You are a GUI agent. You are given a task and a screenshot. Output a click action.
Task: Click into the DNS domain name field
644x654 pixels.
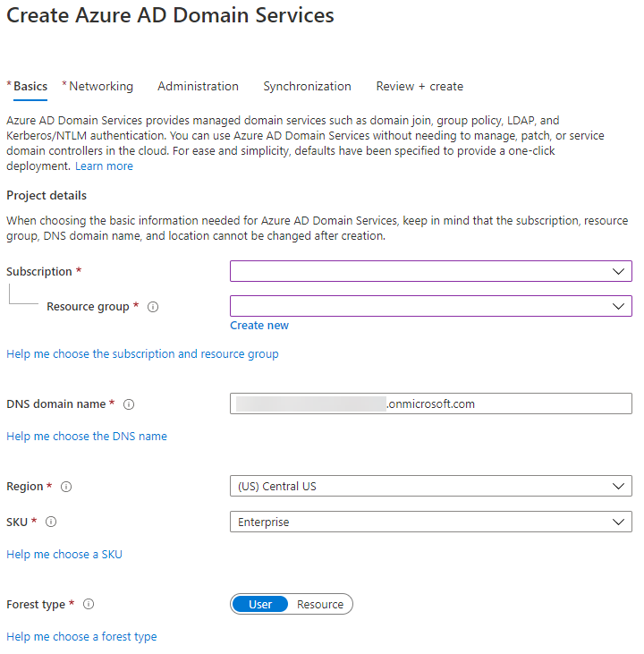point(431,403)
